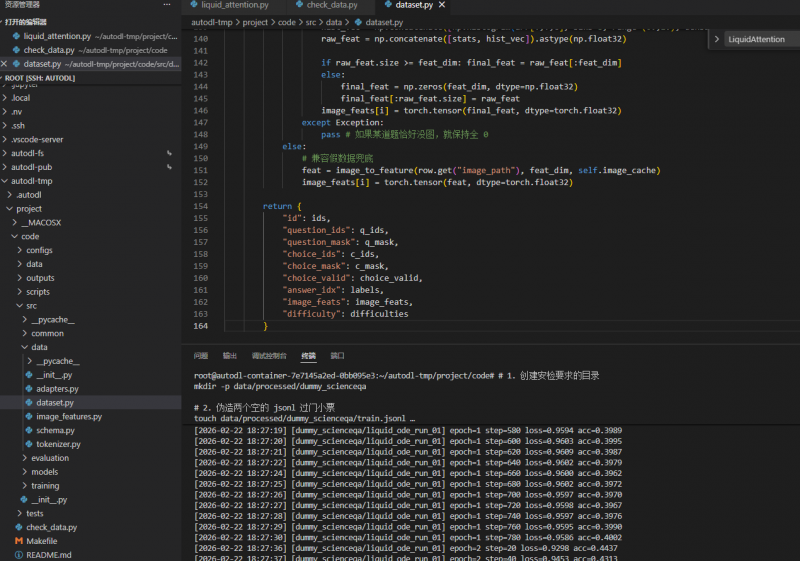Viewport: 800px width, 561px height.
Task: Click the Makefile file icon
Action: click(17, 541)
